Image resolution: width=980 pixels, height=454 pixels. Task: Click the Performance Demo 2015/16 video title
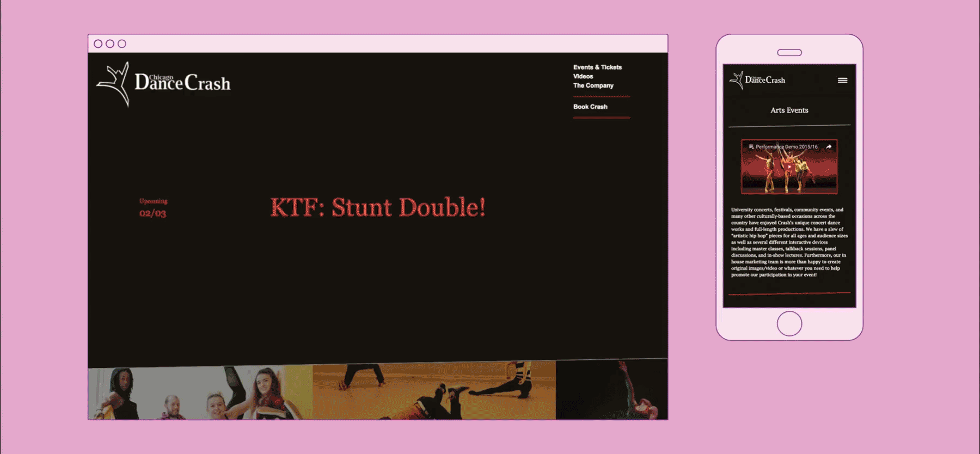tap(786, 147)
